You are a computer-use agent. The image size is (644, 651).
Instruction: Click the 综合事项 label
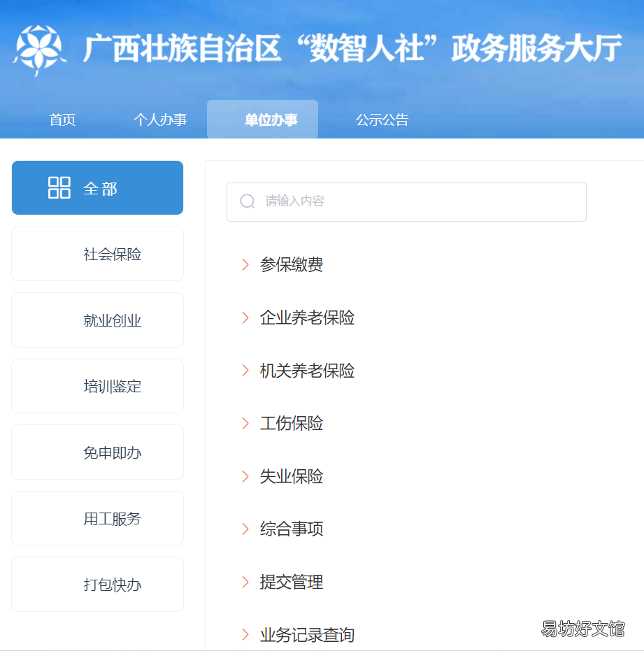pos(292,529)
